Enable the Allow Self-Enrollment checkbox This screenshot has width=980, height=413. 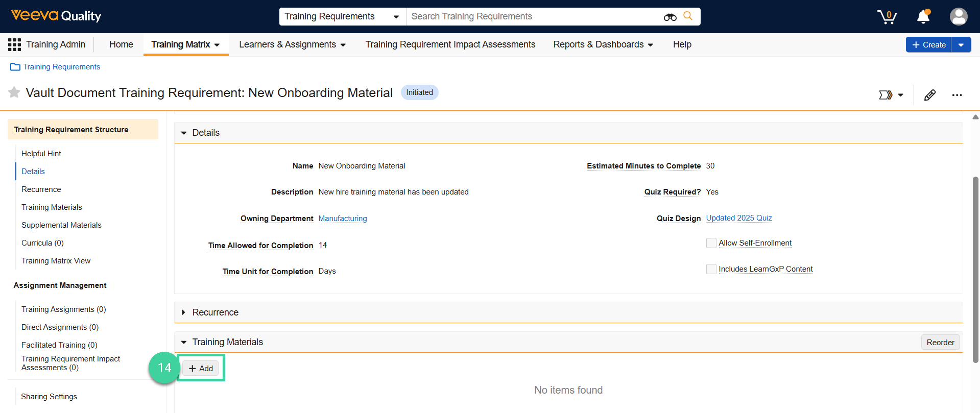(x=711, y=243)
